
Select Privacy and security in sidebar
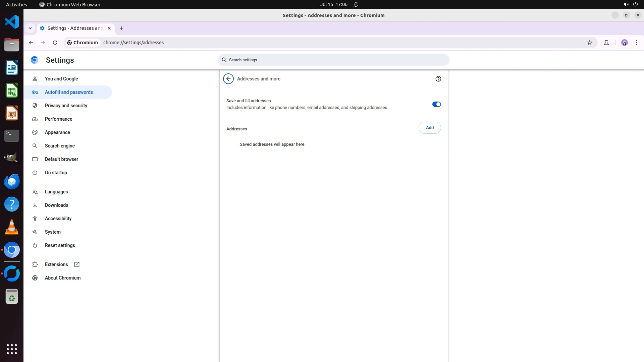click(x=66, y=106)
